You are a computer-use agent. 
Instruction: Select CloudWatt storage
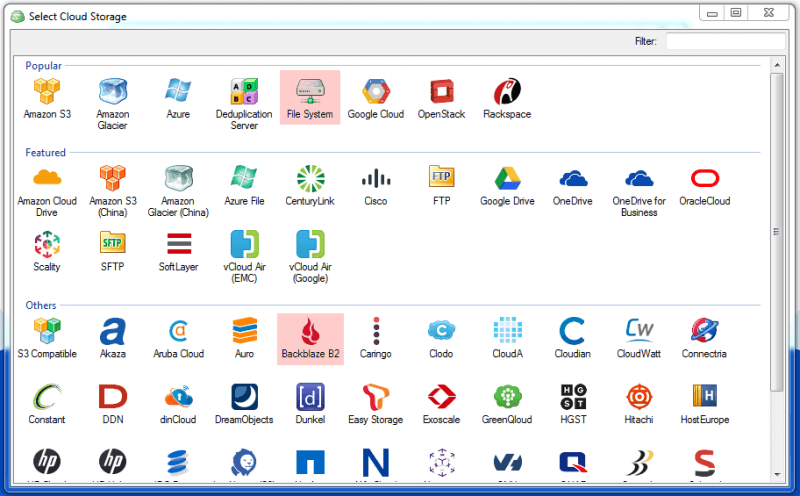tap(639, 338)
